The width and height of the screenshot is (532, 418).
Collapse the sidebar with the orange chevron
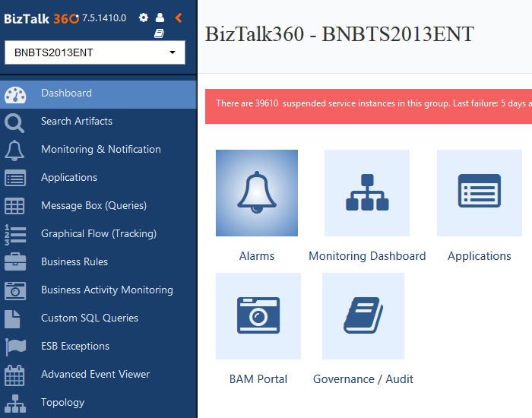pyautogui.click(x=179, y=17)
